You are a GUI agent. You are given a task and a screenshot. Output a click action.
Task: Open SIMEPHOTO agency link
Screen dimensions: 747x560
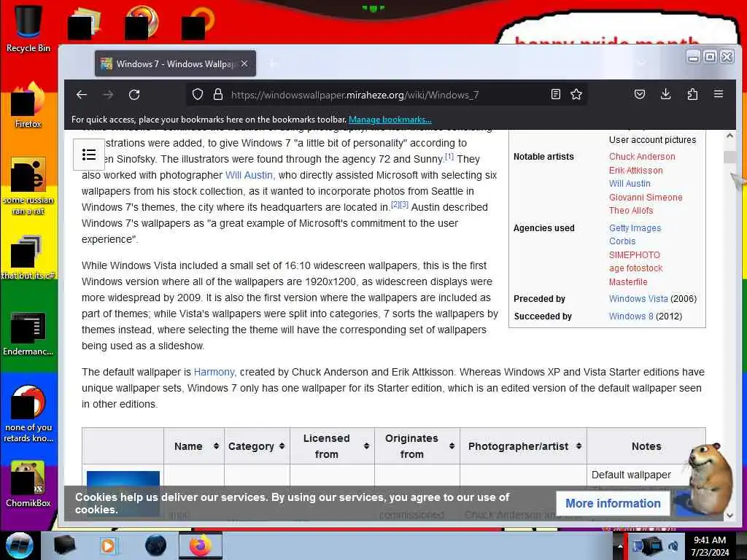tap(634, 254)
